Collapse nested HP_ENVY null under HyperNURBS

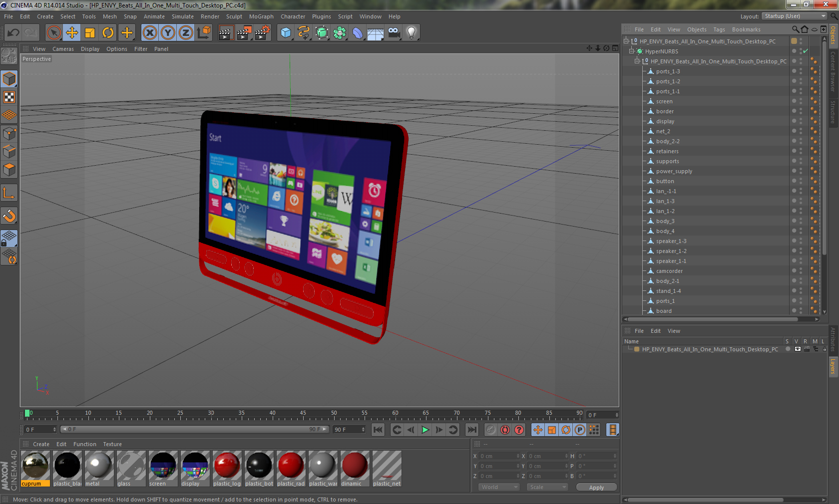tap(637, 61)
